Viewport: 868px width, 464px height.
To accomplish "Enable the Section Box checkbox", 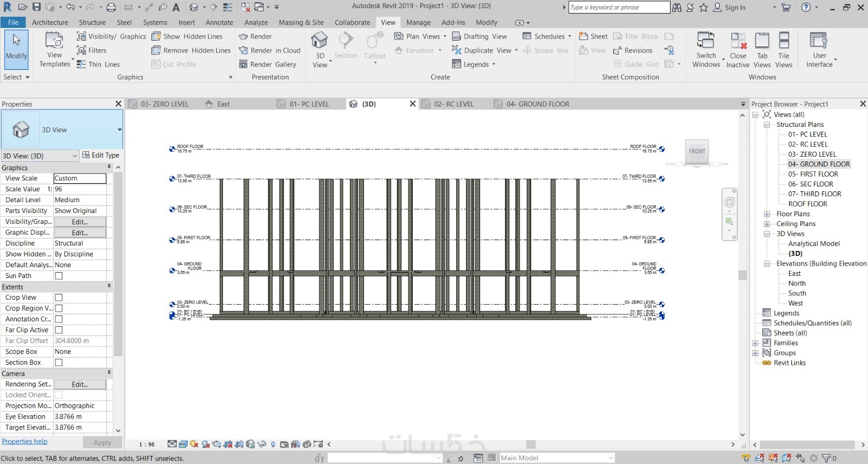I will [x=59, y=363].
